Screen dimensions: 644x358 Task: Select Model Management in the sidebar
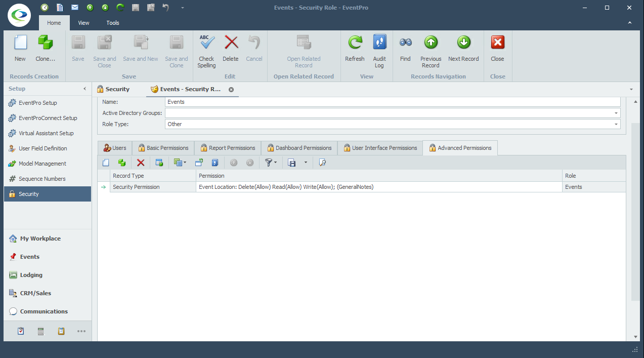coord(48,164)
